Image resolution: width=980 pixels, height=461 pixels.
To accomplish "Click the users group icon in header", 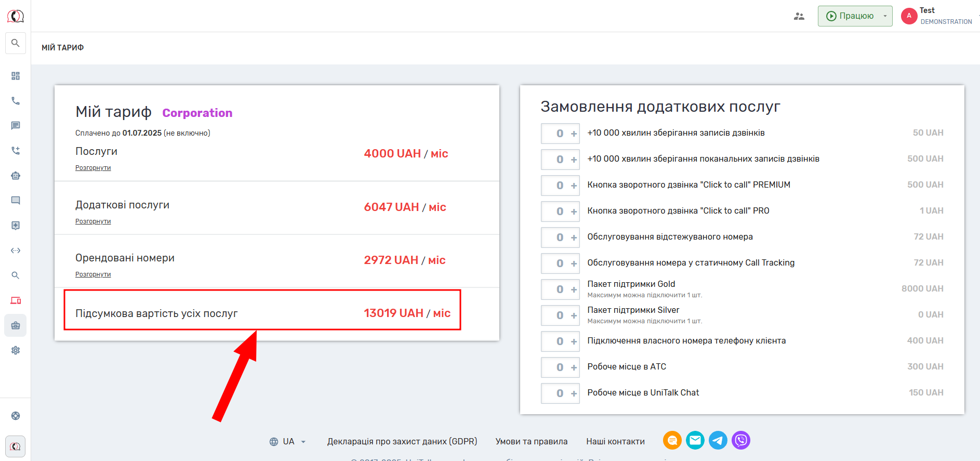I will pos(799,16).
